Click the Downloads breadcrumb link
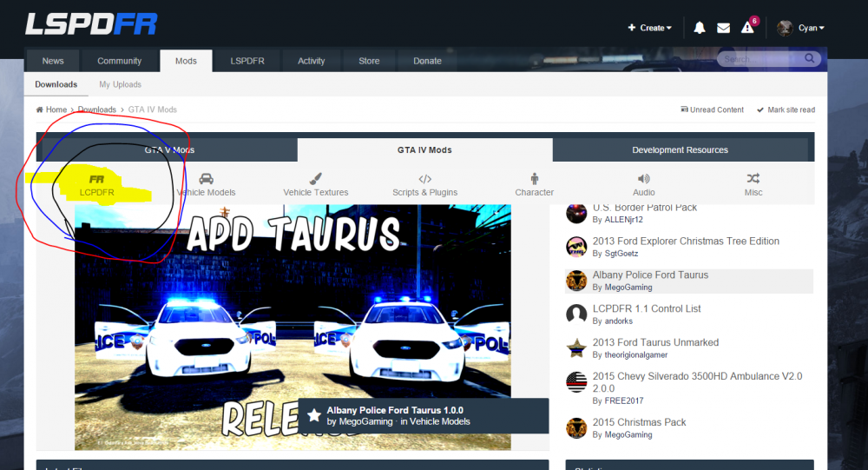Screen dimensions: 868x470 point(97,109)
